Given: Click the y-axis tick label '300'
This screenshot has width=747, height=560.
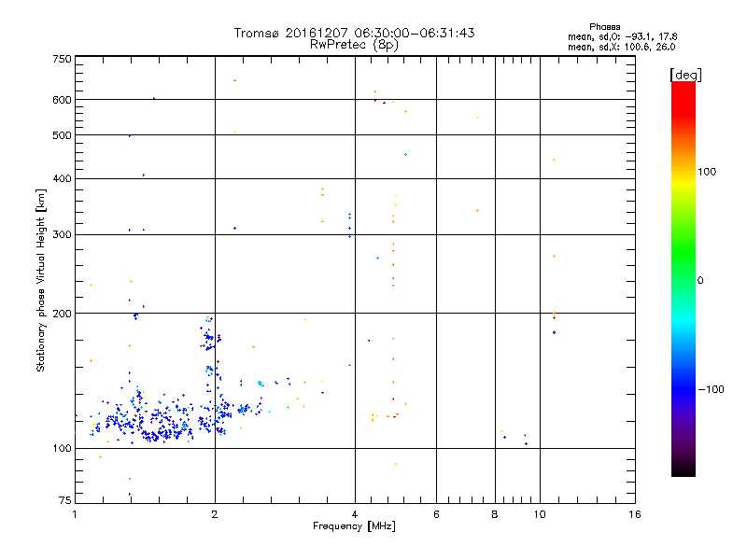Looking at the screenshot, I should (x=63, y=234).
